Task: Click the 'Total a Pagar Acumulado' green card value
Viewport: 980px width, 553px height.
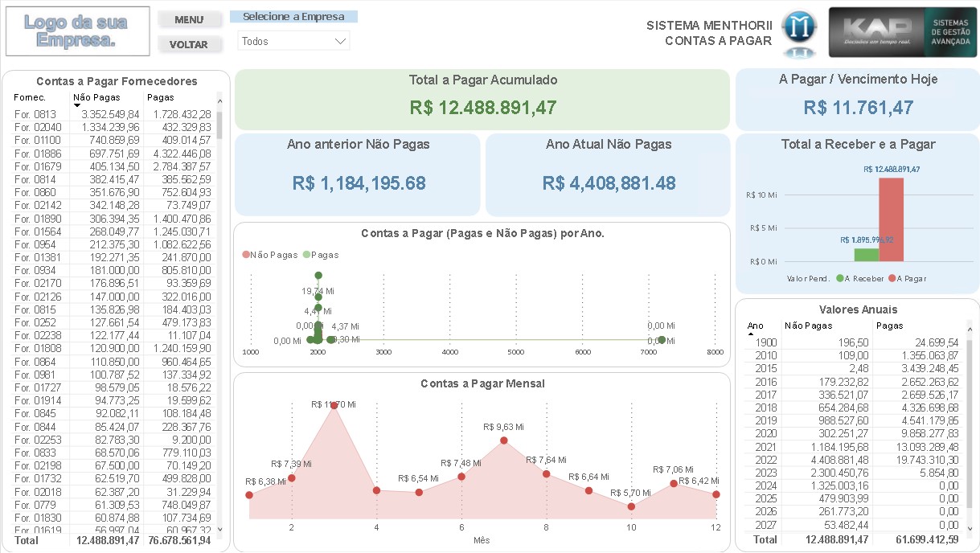Action: pos(482,107)
